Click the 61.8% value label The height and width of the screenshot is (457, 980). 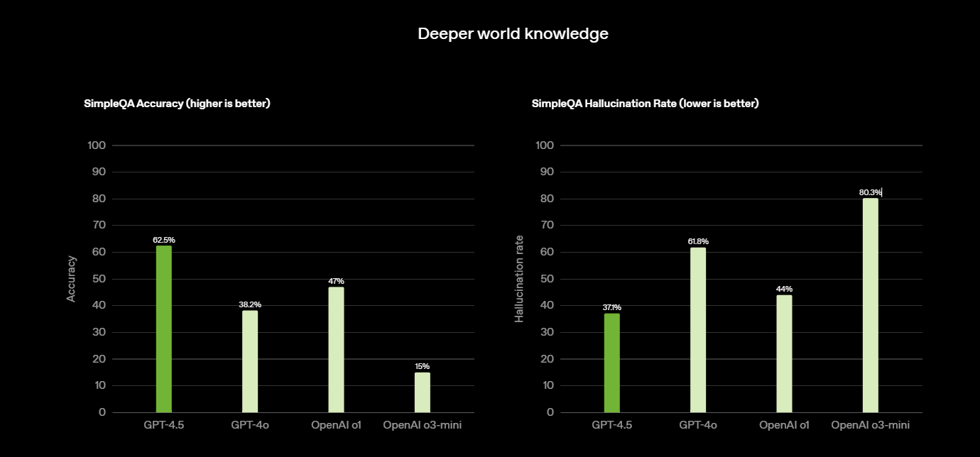698,241
